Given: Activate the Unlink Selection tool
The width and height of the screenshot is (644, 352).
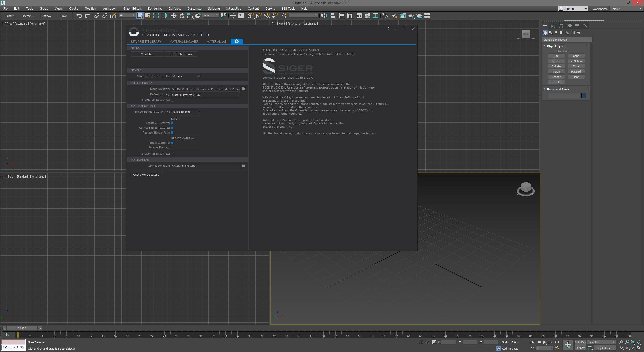Looking at the screenshot, I should click(x=105, y=16).
